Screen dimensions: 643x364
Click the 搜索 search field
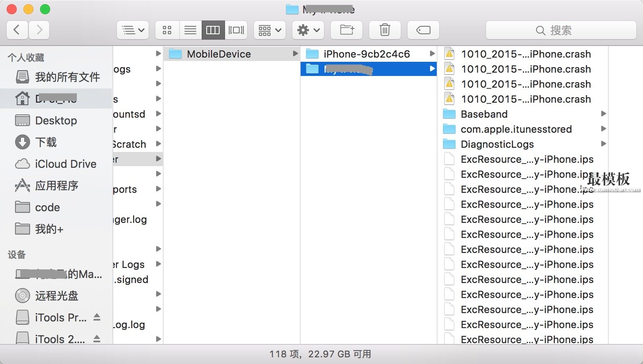pyautogui.click(x=561, y=30)
